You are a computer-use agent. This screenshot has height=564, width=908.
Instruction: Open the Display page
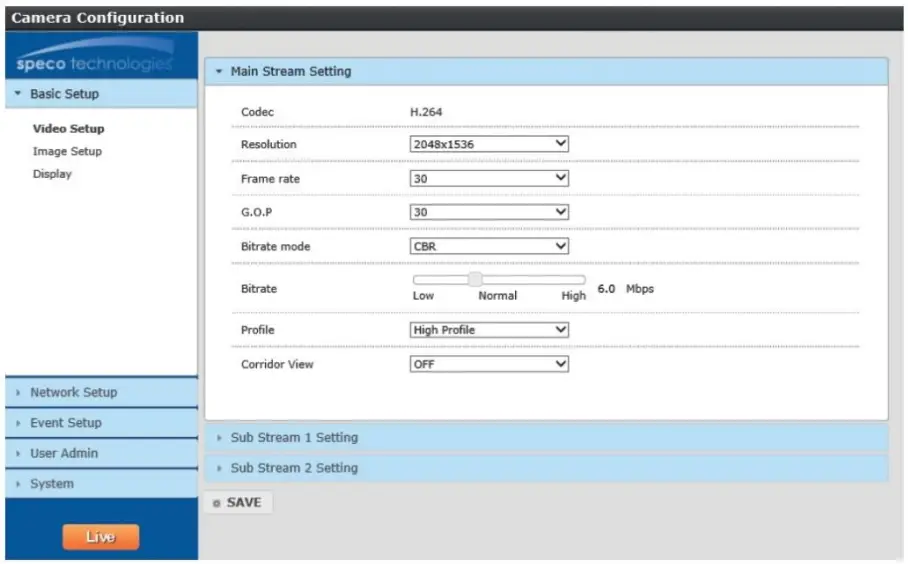pos(52,174)
